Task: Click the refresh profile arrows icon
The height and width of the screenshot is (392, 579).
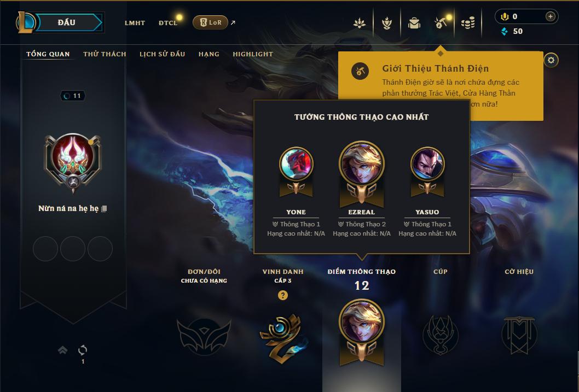Action: click(x=83, y=350)
